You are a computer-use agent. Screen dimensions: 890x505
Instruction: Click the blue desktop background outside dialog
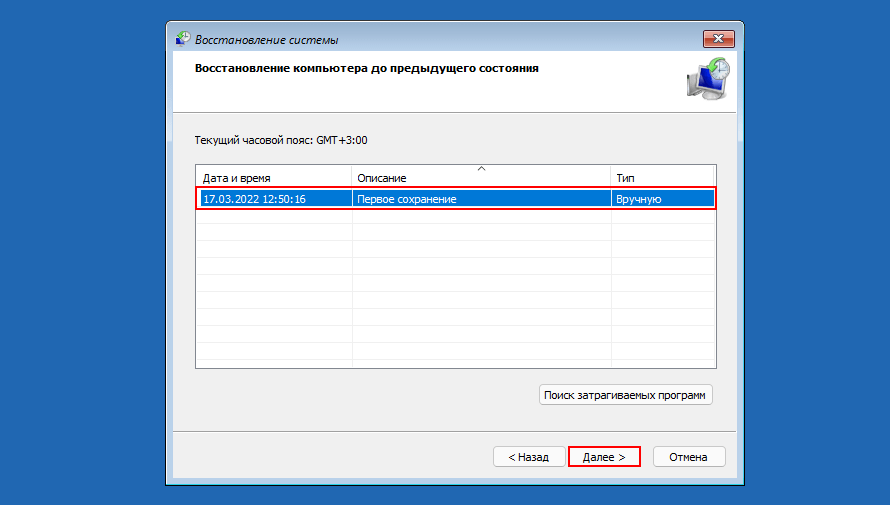80,250
